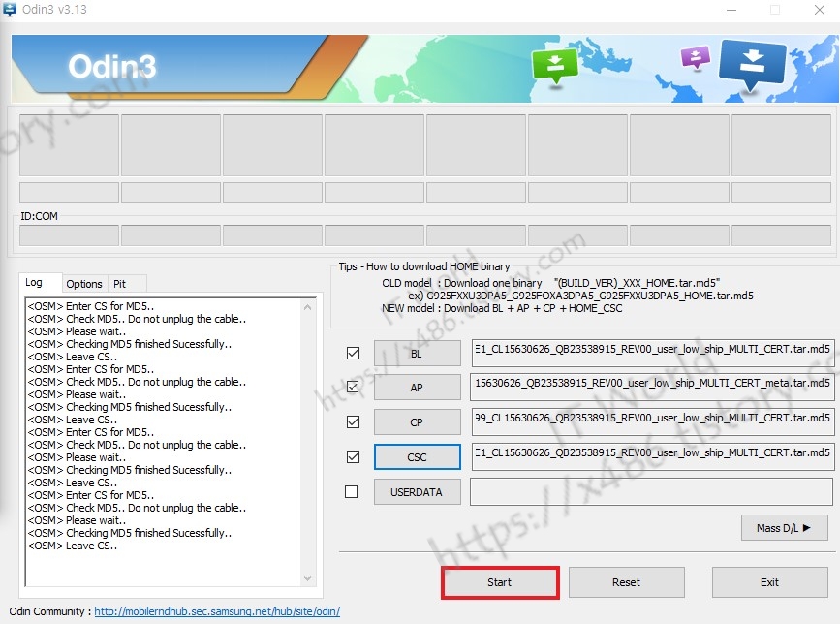Exit the Odin application
This screenshot has height=624, width=840.
[770, 582]
